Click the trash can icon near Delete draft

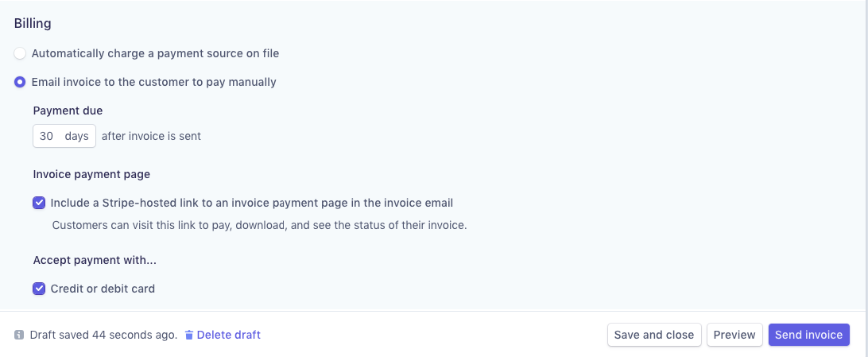(x=189, y=335)
